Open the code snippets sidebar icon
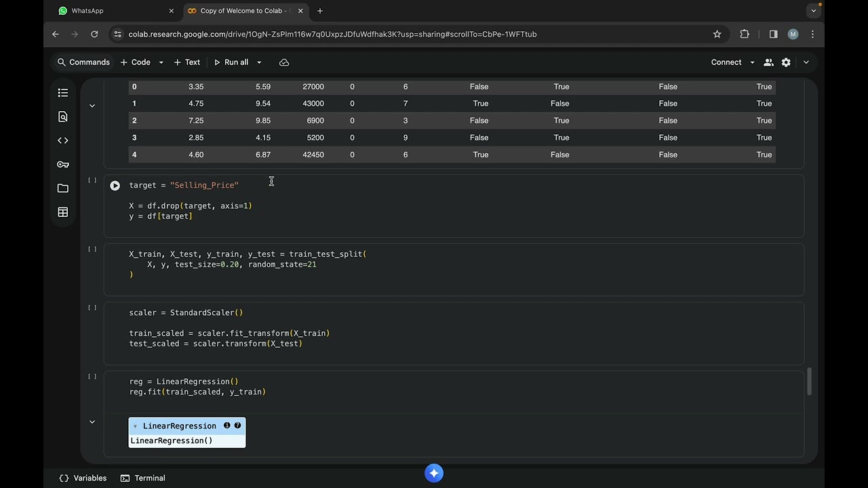This screenshot has height=488, width=868. coord(63,140)
